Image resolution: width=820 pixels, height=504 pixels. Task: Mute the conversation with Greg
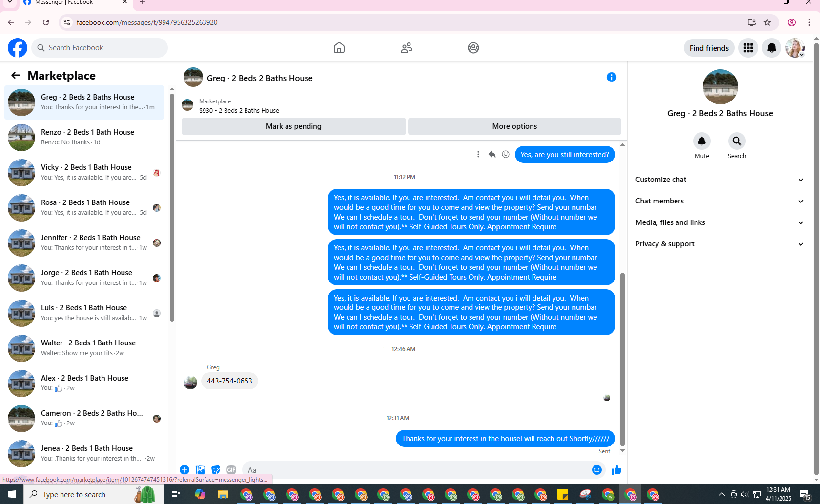(x=702, y=141)
